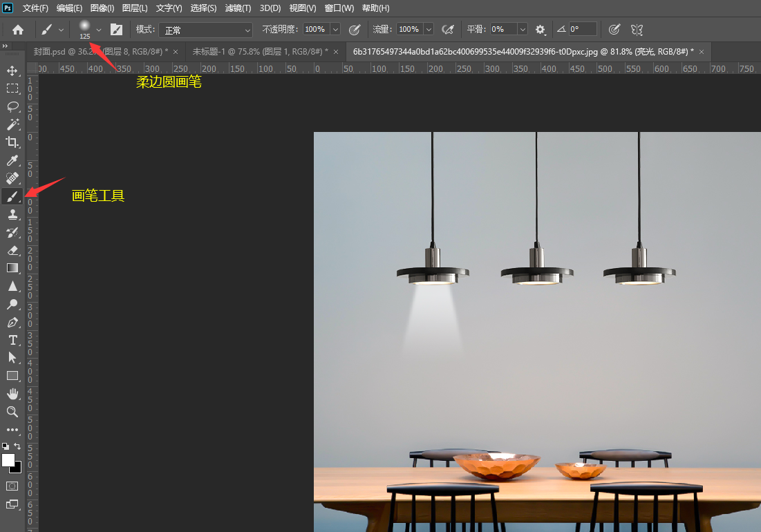Toggle pressure for opacity
Image resolution: width=761 pixels, height=532 pixels.
click(x=355, y=30)
